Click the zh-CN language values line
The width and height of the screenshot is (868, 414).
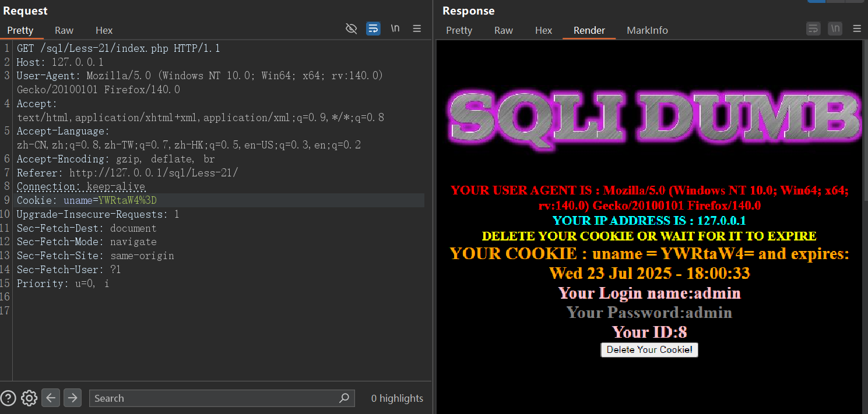click(188, 145)
